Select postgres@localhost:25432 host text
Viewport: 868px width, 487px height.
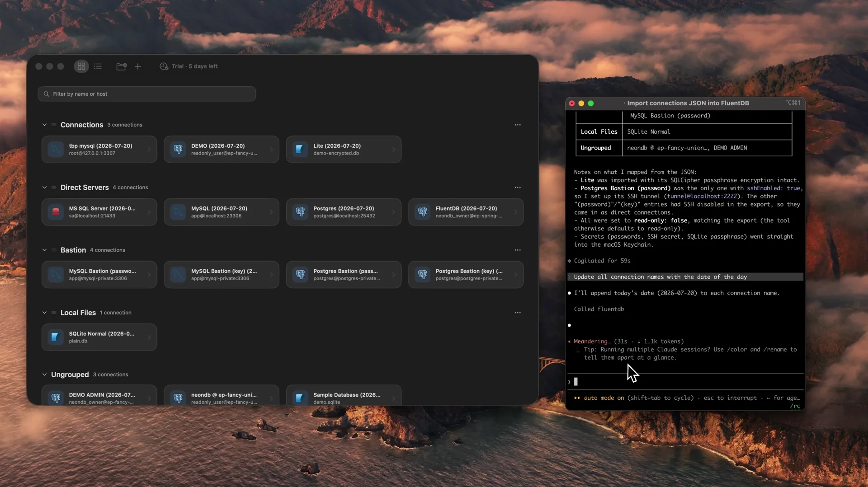pyautogui.click(x=344, y=216)
